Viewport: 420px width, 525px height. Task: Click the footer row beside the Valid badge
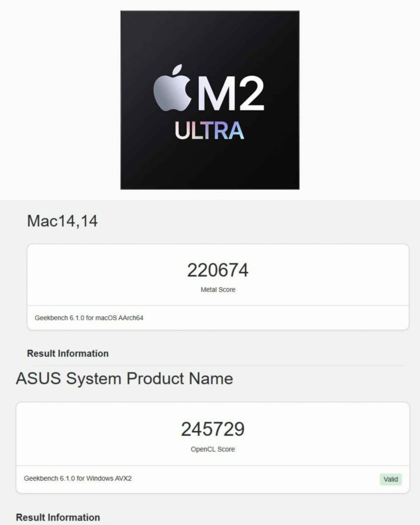point(254,479)
